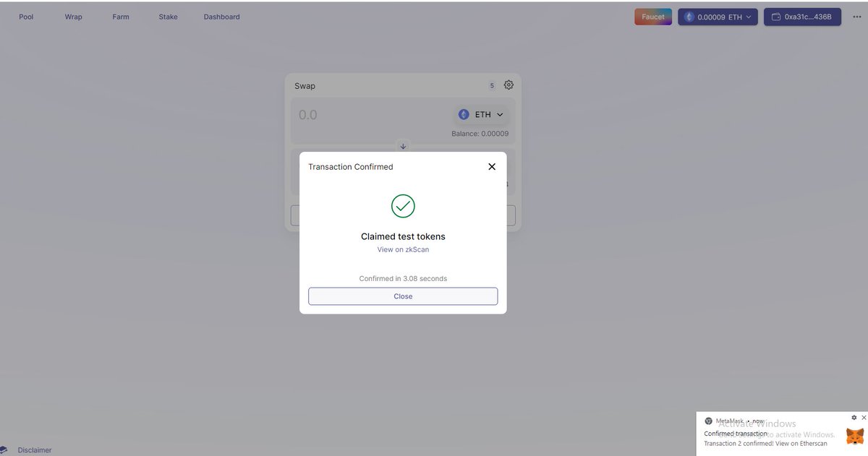Click the swap direction arrow
Screen dimensions: 868x456
point(403,146)
